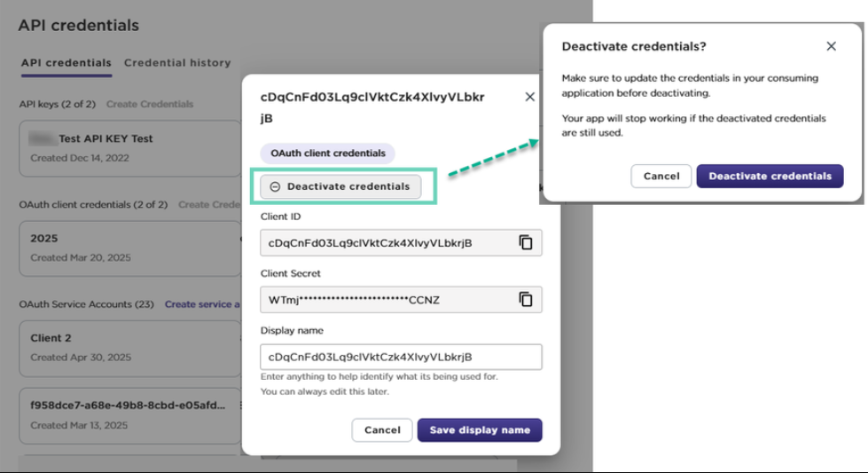Click the Display name text field
868x473 pixels.
(x=400, y=357)
